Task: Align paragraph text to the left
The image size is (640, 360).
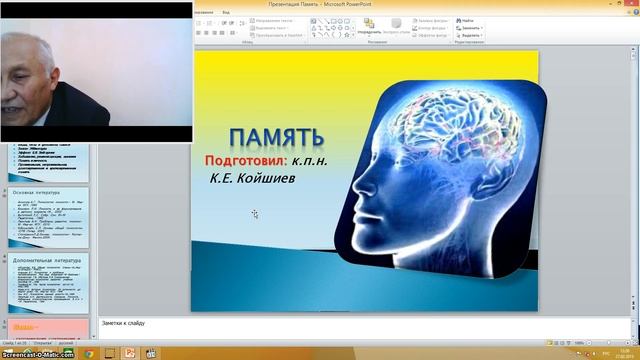Action: (x=198, y=33)
